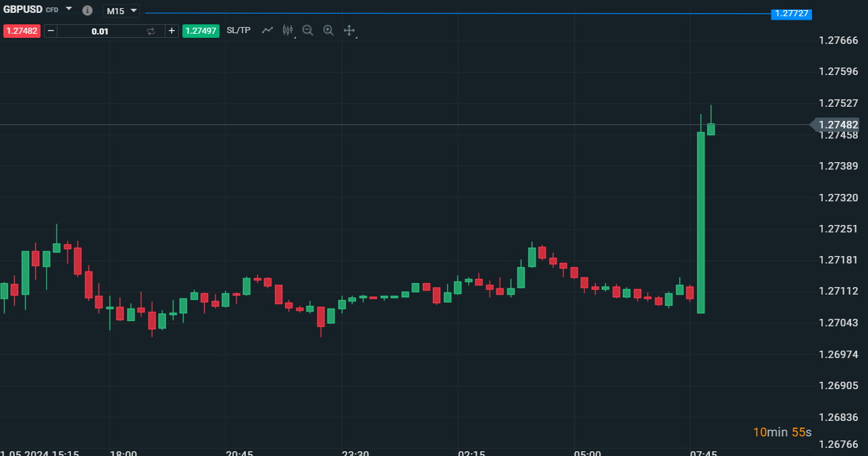Image resolution: width=868 pixels, height=456 pixels.
Task: Open the M15 timeframe dropdown
Action: pyautogui.click(x=122, y=11)
